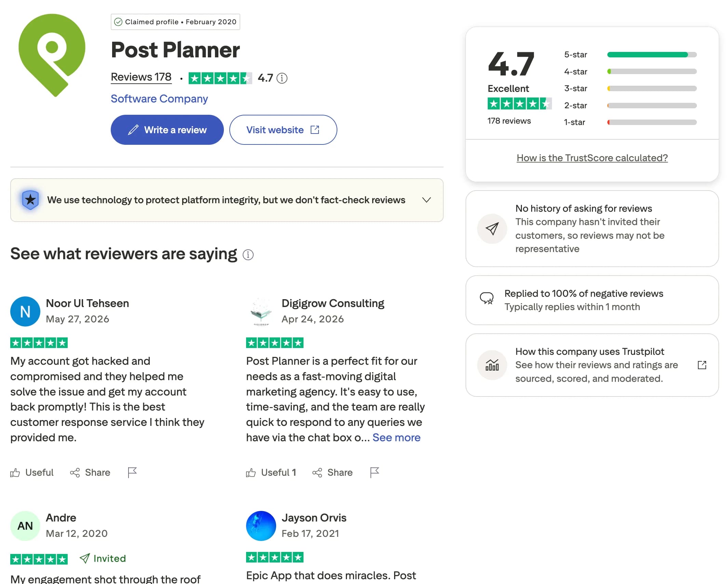Open Noor Ul Tehseen's reviewer profile name

(x=87, y=303)
